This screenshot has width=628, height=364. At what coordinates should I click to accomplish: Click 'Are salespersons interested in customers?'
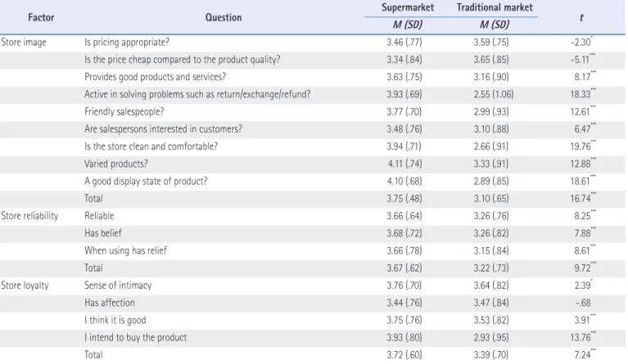[x=163, y=128]
